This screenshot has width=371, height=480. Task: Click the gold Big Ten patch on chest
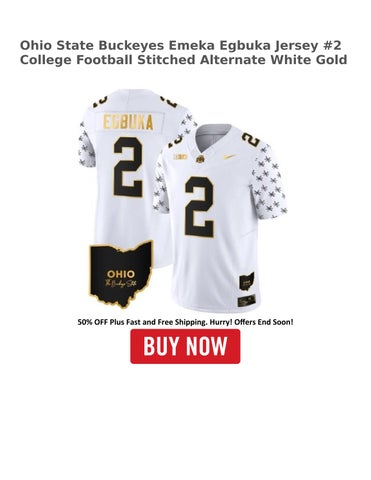click(182, 156)
